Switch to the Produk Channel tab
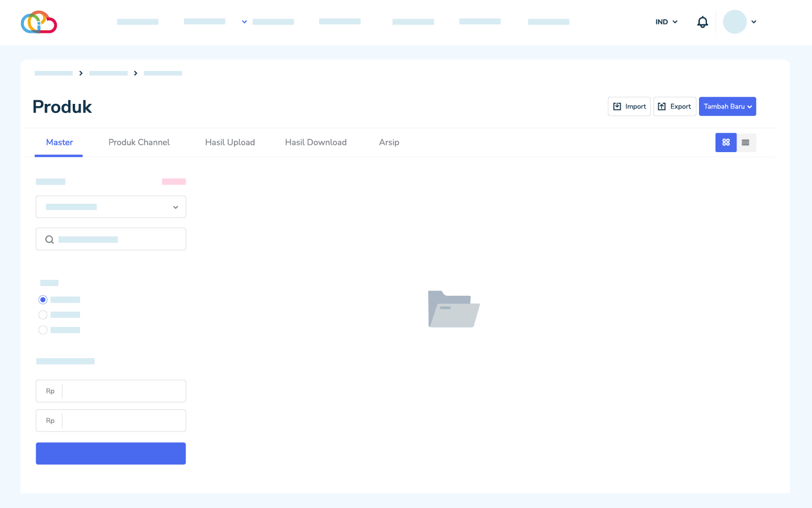Image resolution: width=812 pixels, height=508 pixels. pyautogui.click(x=139, y=142)
